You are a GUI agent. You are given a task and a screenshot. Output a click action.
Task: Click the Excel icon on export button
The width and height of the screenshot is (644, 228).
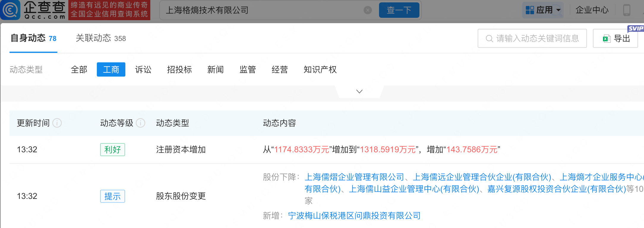(x=606, y=39)
